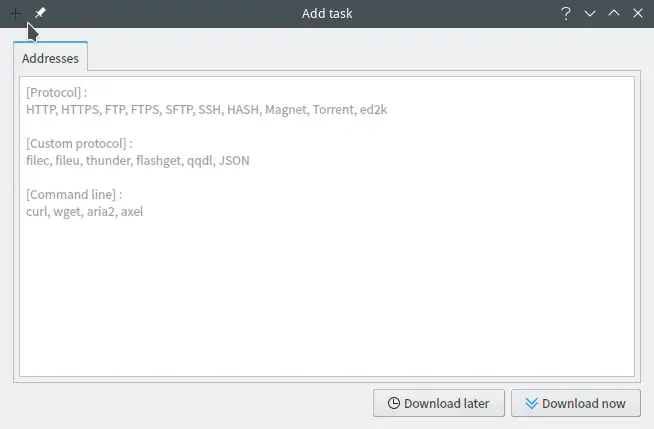Close the Add task dialog
654x429 pixels.
tap(638, 13)
